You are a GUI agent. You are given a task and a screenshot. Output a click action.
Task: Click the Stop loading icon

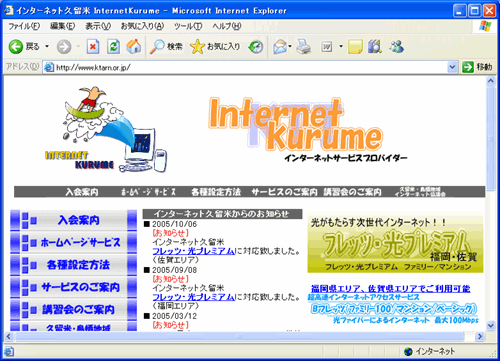(x=93, y=47)
